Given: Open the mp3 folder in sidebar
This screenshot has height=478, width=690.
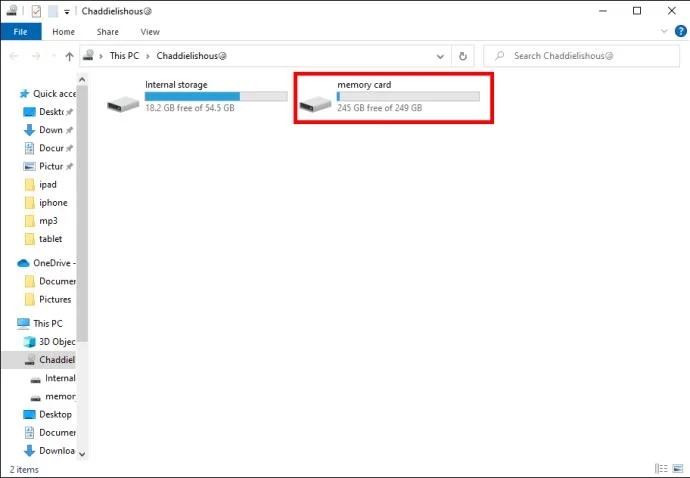Looking at the screenshot, I should 40,221.
